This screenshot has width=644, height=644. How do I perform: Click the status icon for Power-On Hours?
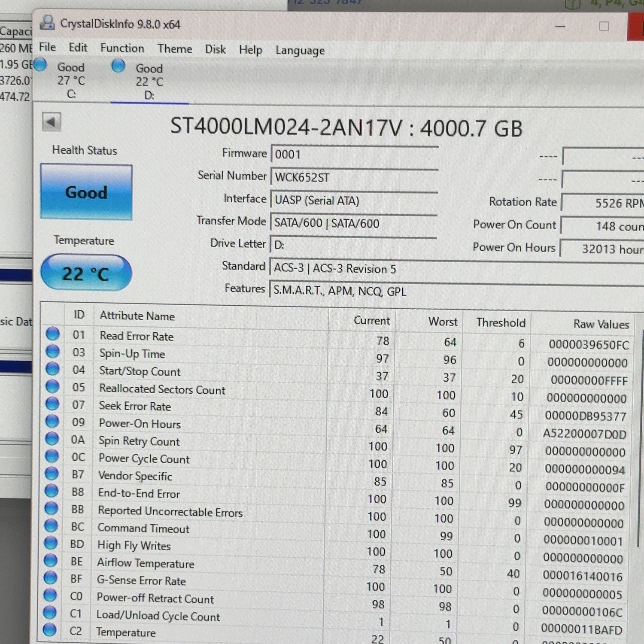pyautogui.click(x=52, y=421)
